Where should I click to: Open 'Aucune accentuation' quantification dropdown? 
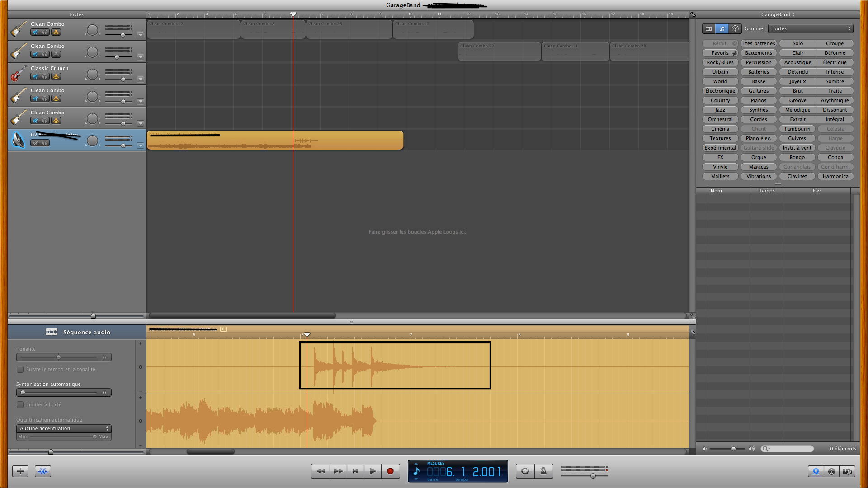point(64,428)
